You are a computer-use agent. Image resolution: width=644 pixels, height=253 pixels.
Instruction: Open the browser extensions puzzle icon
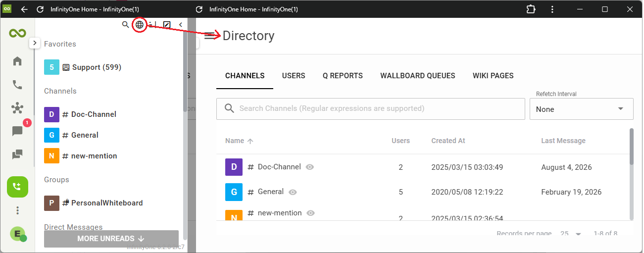point(531,9)
